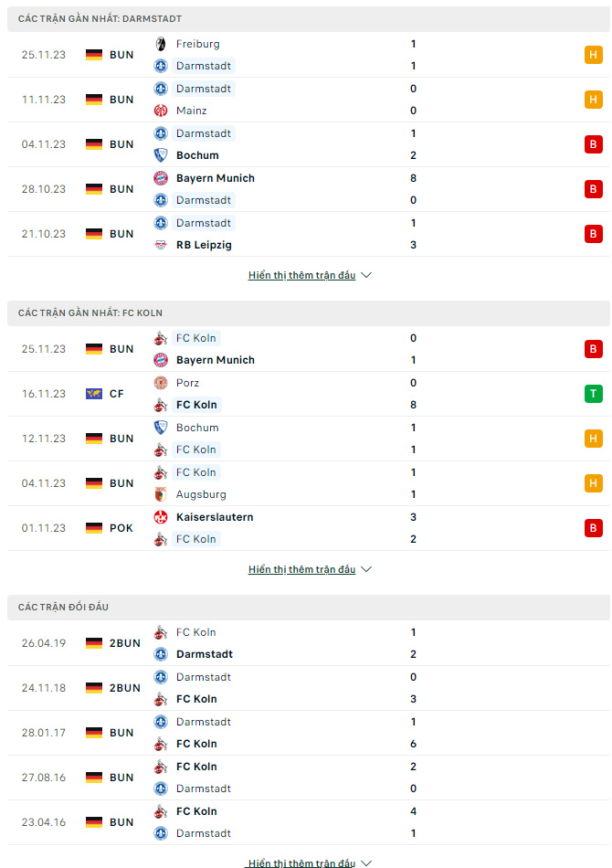
Task: Click the CF world flag icon
Action: point(94,394)
